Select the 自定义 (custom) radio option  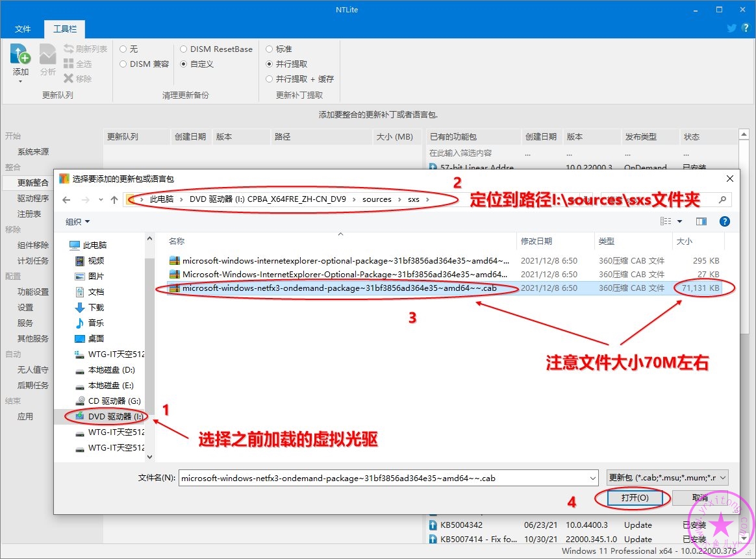point(197,64)
